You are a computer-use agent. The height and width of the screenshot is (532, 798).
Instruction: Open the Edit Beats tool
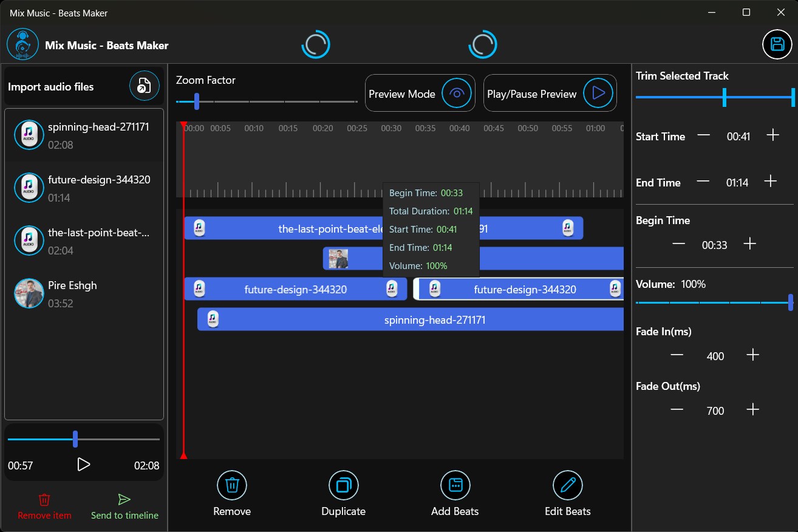567,485
